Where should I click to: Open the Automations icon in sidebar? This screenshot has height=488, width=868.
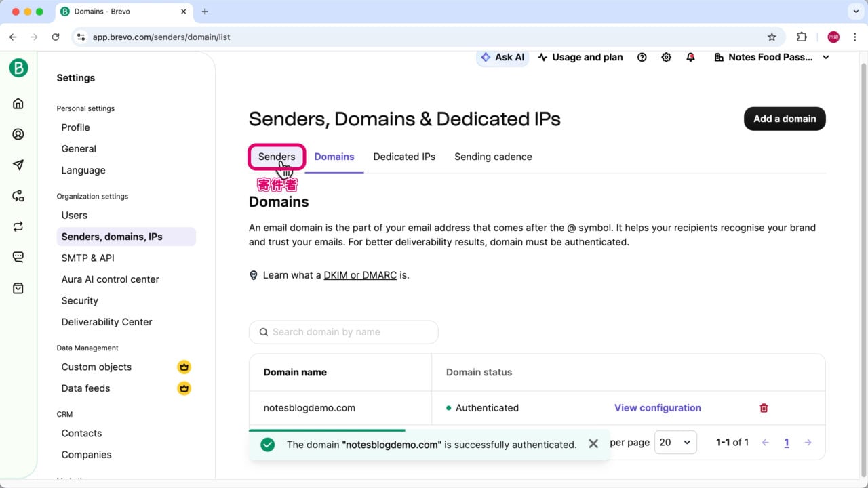(x=18, y=196)
